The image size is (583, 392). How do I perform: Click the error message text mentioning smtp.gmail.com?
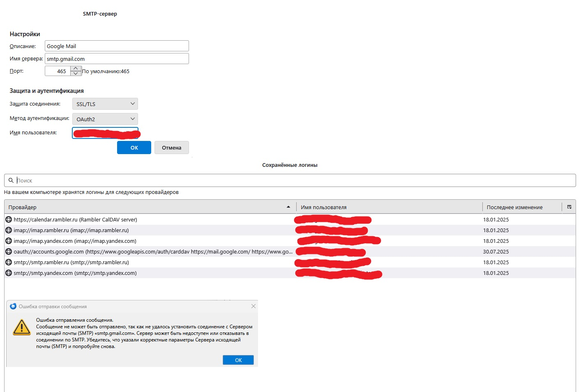[144, 333]
